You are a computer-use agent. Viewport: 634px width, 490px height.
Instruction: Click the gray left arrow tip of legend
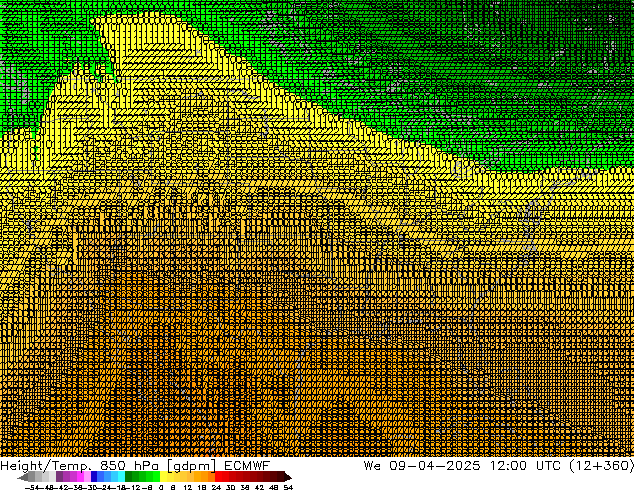point(22,477)
